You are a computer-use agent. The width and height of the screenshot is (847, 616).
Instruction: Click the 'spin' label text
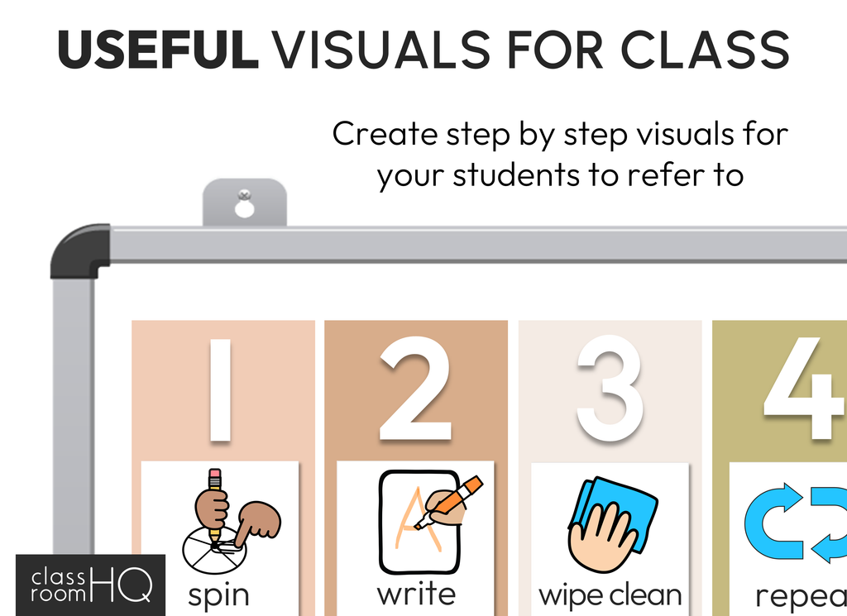point(218,595)
